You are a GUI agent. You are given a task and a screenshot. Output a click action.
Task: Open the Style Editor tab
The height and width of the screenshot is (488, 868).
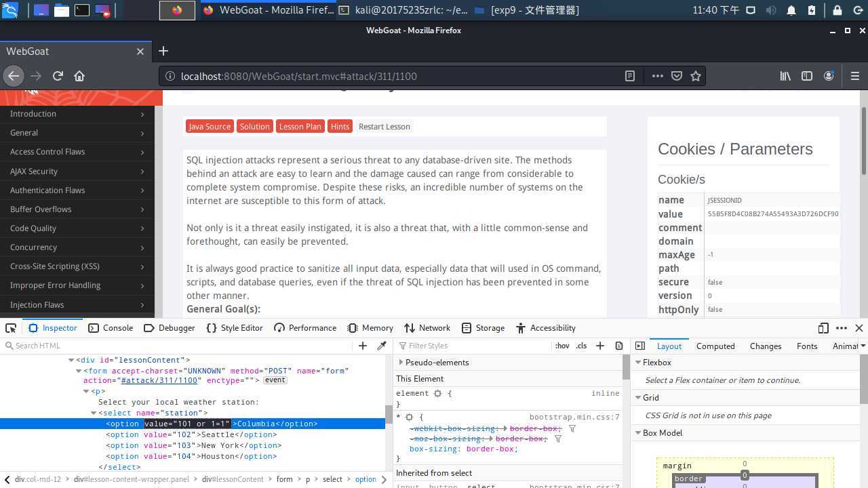pyautogui.click(x=235, y=328)
